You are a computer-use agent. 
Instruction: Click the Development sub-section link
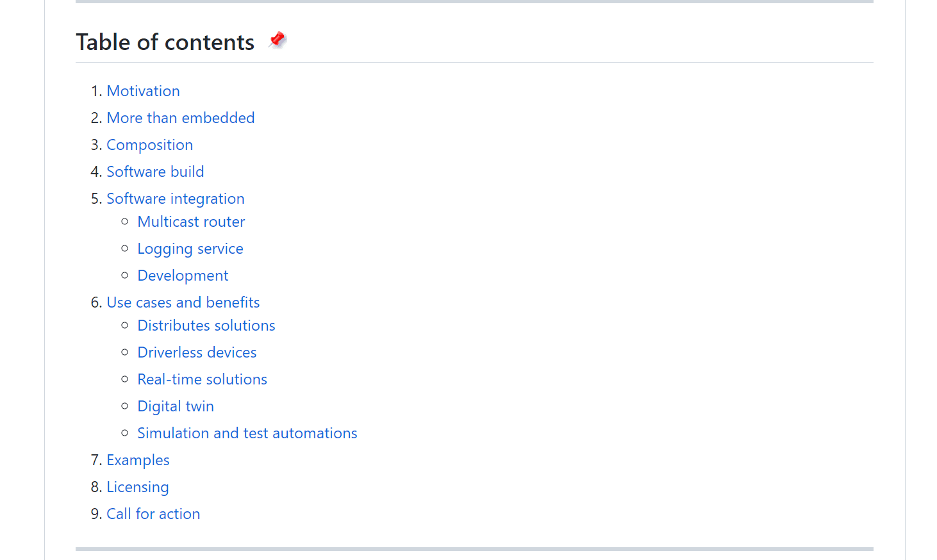coord(183,276)
